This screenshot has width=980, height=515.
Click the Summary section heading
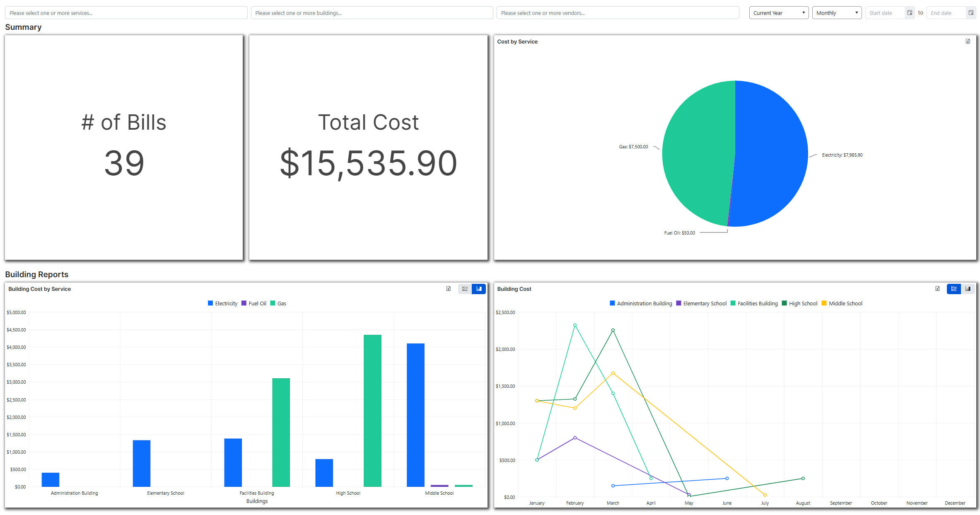tap(23, 27)
